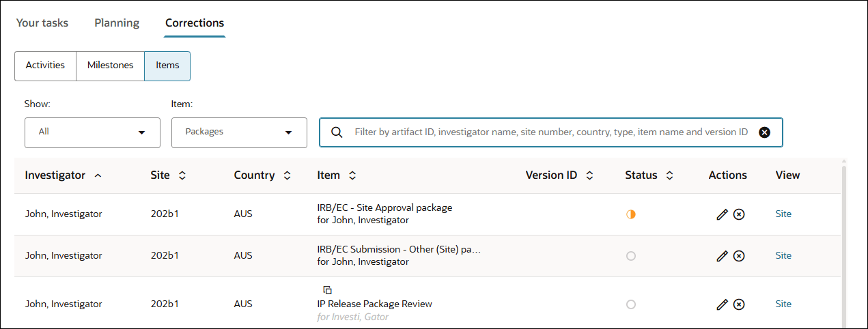
Task: Select the Milestones segment
Action: pyautogui.click(x=110, y=66)
